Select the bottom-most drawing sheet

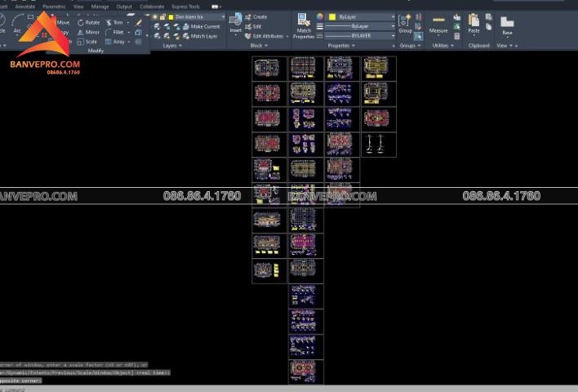pos(306,372)
